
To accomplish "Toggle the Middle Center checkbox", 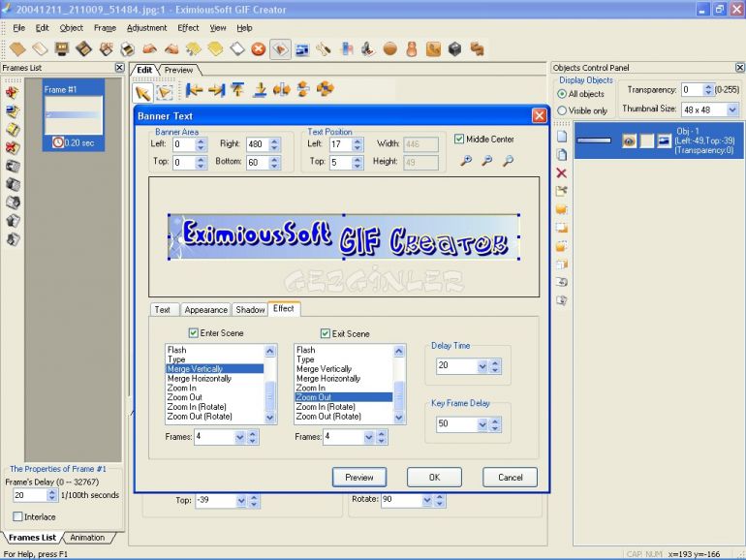I will click(459, 139).
